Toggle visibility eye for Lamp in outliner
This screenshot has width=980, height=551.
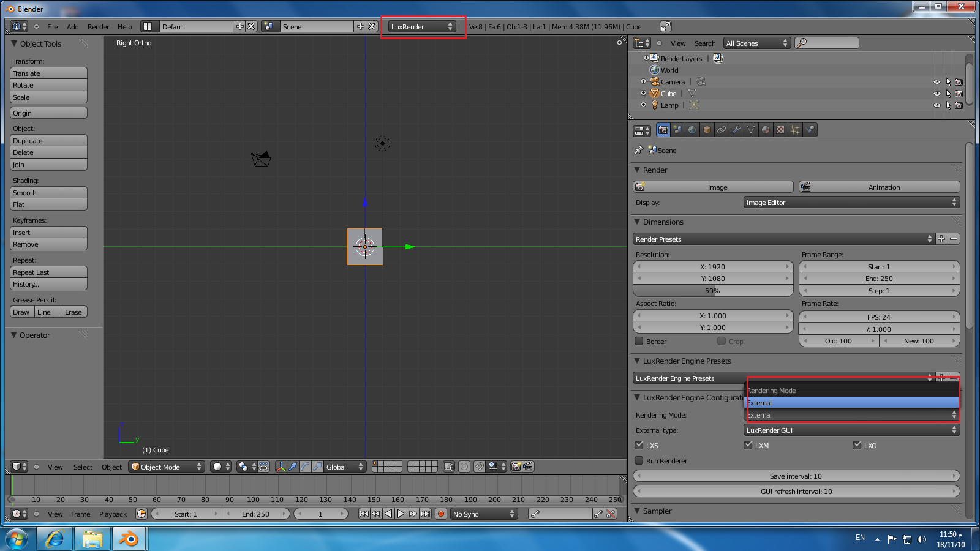(937, 105)
